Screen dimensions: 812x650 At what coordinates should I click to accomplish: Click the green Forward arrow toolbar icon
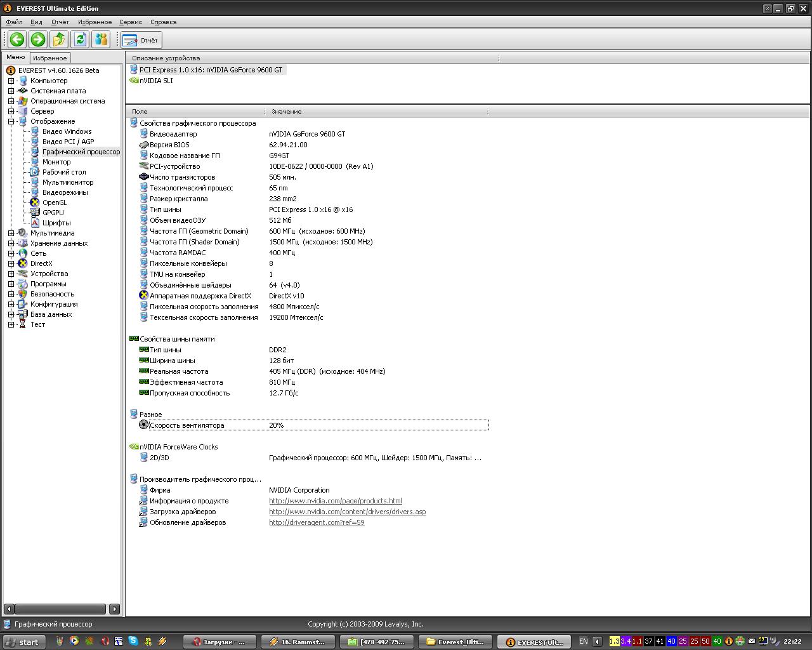point(38,39)
